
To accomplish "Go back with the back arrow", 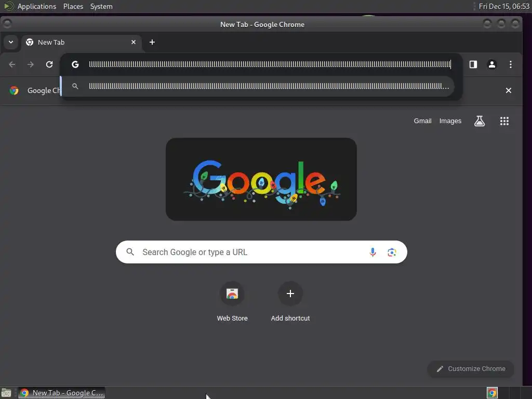I will [12, 64].
